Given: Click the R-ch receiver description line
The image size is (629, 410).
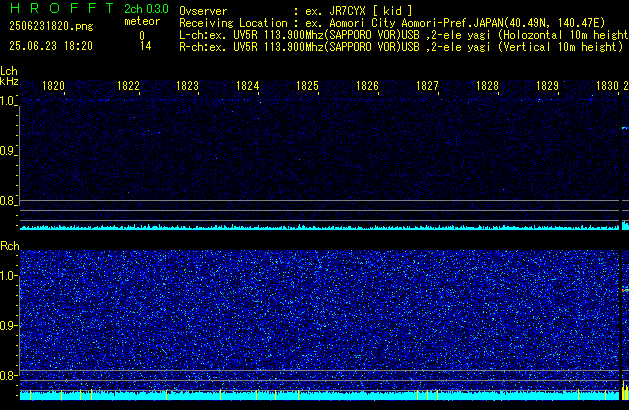Looking at the screenshot, I should [401, 47].
